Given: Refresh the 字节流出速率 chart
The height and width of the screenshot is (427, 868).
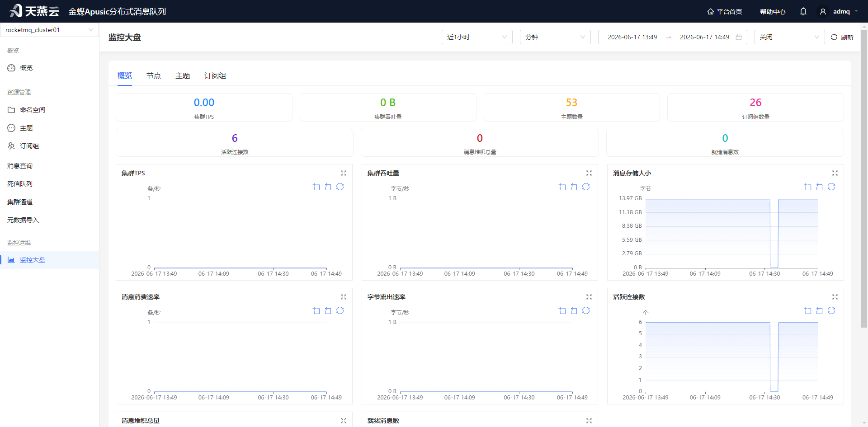Looking at the screenshot, I should pos(586,310).
